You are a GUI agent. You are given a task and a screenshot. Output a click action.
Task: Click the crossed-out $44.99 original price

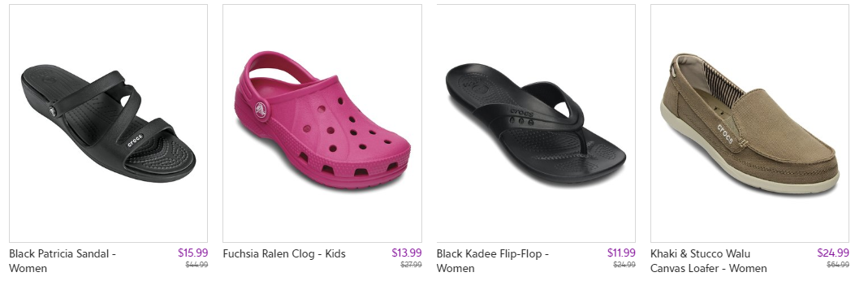196,265
